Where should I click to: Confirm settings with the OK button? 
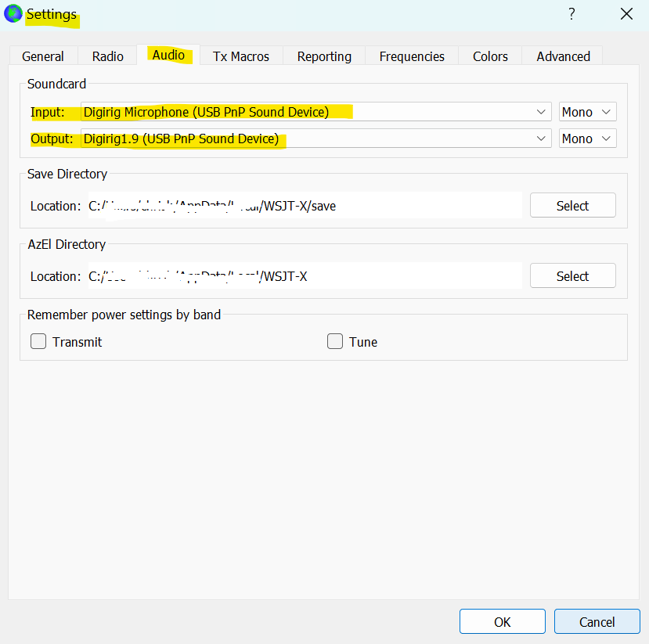point(503,621)
